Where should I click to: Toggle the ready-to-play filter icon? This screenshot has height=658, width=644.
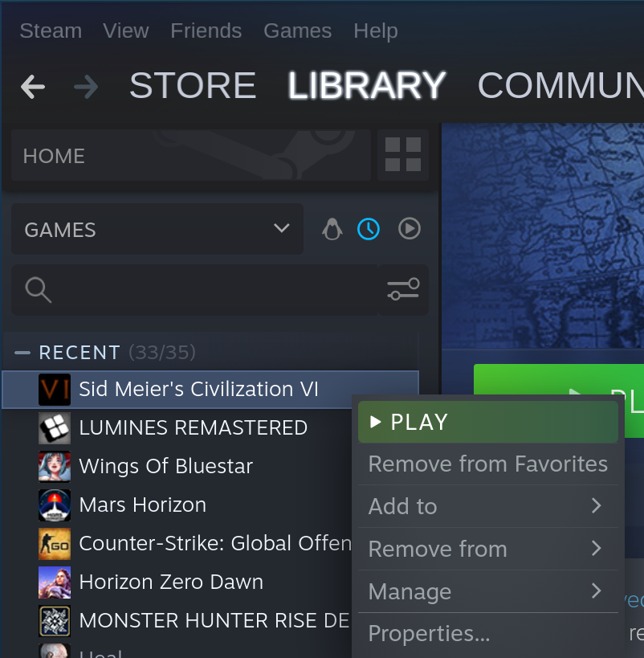pyautogui.click(x=409, y=229)
